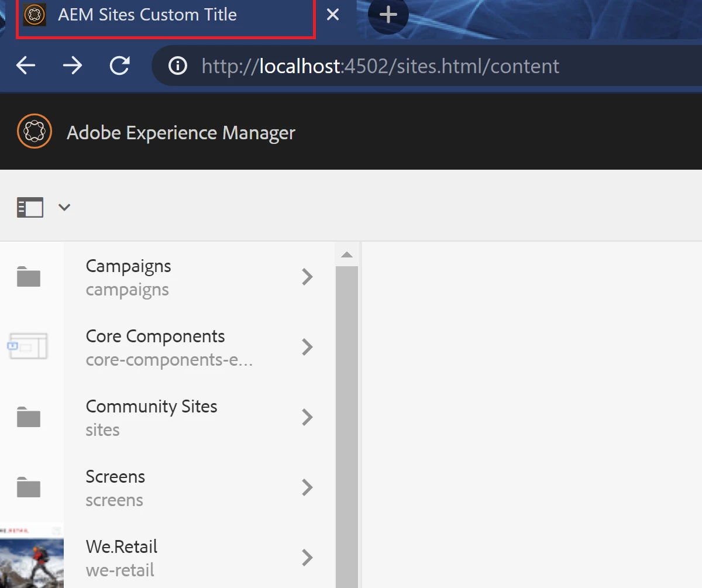The image size is (702, 588).
Task: Show site information icon in address bar
Action: point(178,66)
